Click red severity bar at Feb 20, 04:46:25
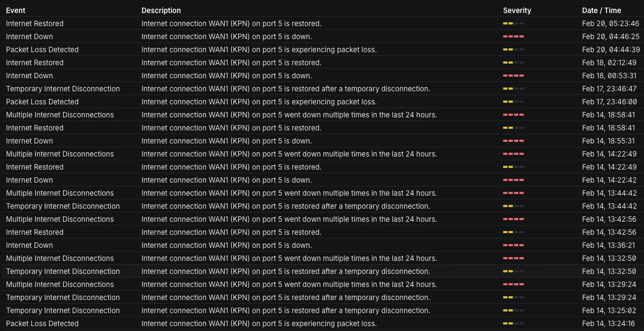Screen dimensions: 644x331 pyautogui.click(x=513, y=36)
